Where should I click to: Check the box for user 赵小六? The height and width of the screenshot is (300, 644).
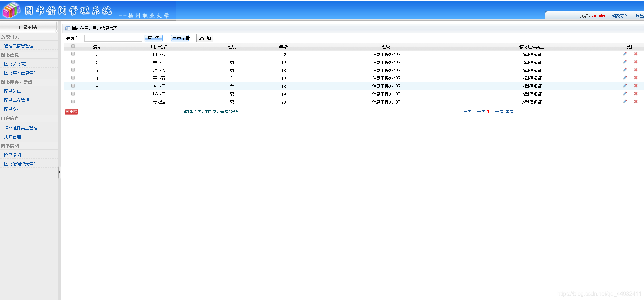pyautogui.click(x=73, y=70)
